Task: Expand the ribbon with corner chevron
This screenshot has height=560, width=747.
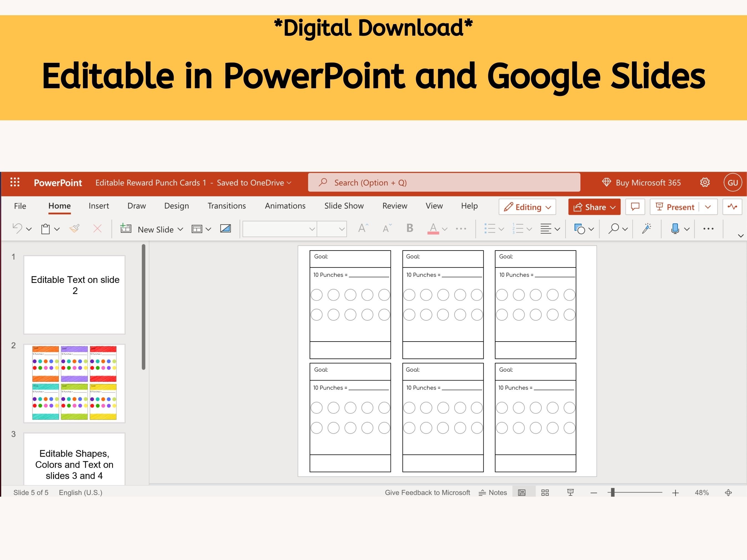Action: coord(741,236)
